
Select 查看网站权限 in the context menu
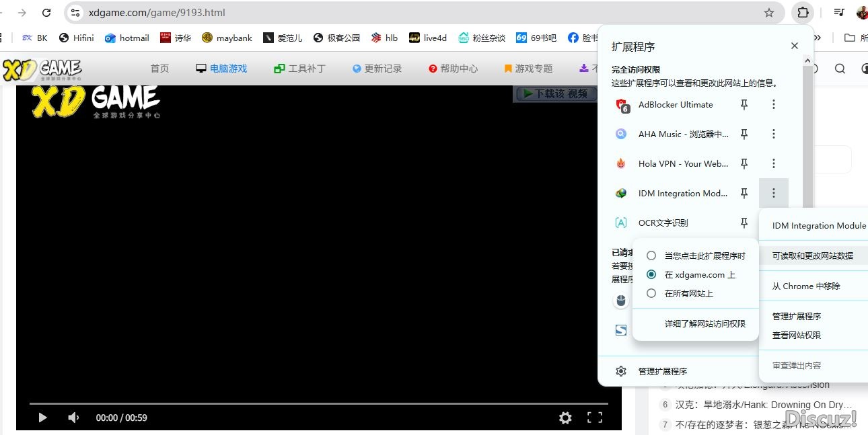coord(797,335)
